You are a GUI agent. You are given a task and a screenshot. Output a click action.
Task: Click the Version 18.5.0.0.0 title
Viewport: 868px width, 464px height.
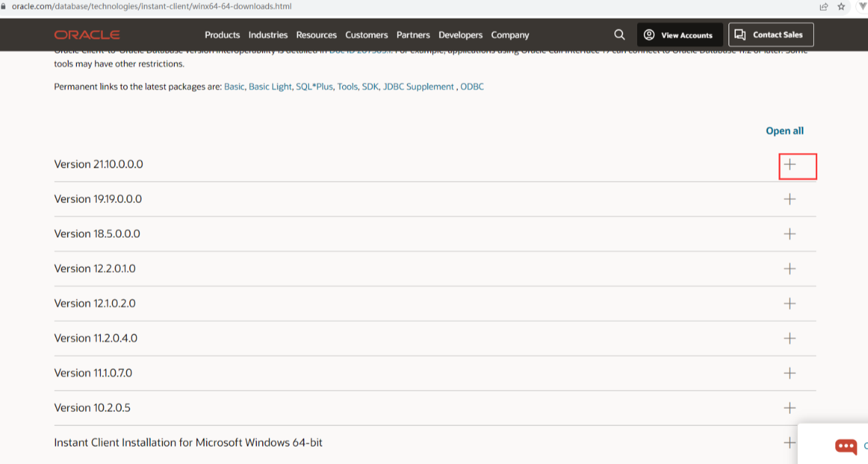pyautogui.click(x=97, y=234)
